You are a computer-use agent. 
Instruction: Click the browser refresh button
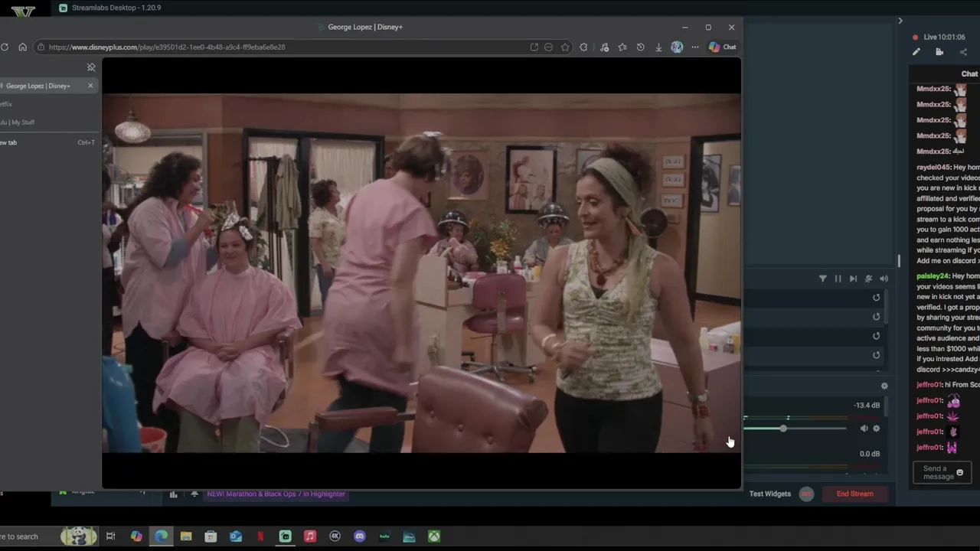pos(5,47)
